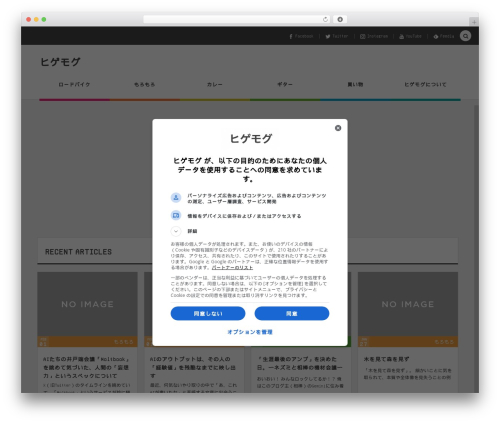
Task: Open the もろもろ menu item
Action: (145, 84)
